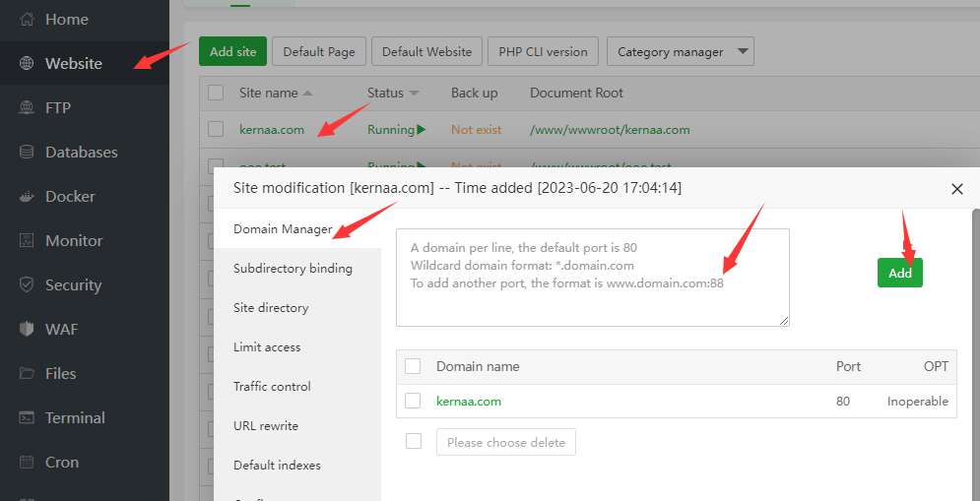Switch to Subdirectory binding tab
Viewport: 980px width, 501px height.
point(293,269)
